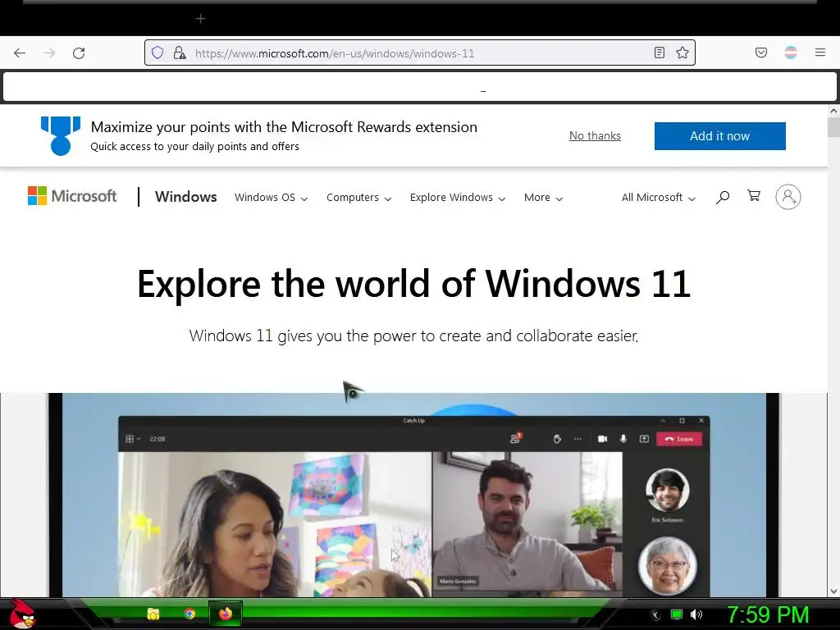The image size is (840, 630).
Task: Open the tracking protection shield icon
Action: point(157,52)
